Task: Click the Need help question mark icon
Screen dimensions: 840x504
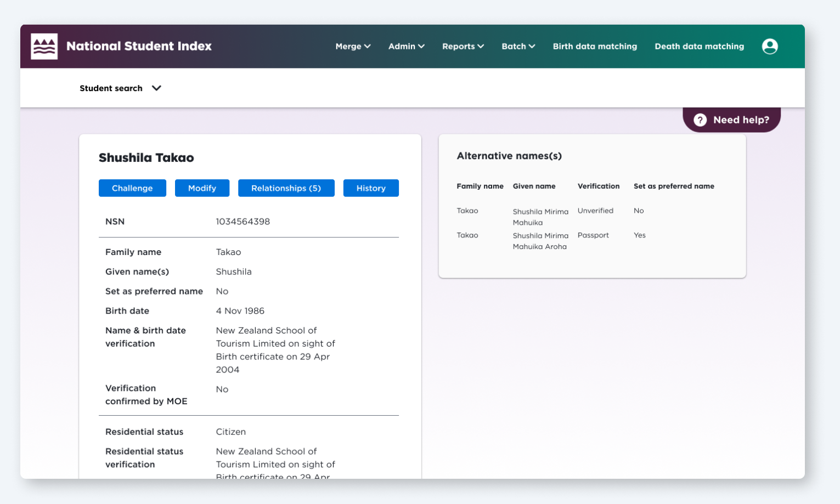Action: click(700, 120)
